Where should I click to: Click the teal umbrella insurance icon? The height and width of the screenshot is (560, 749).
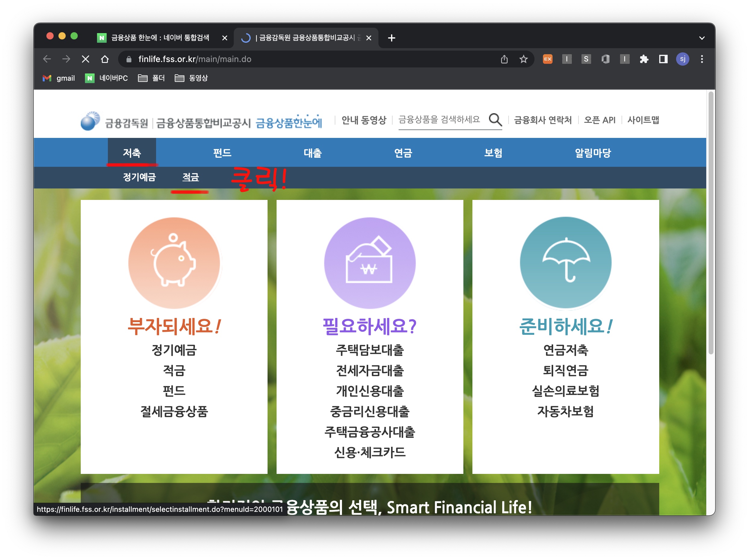click(566, 263)
